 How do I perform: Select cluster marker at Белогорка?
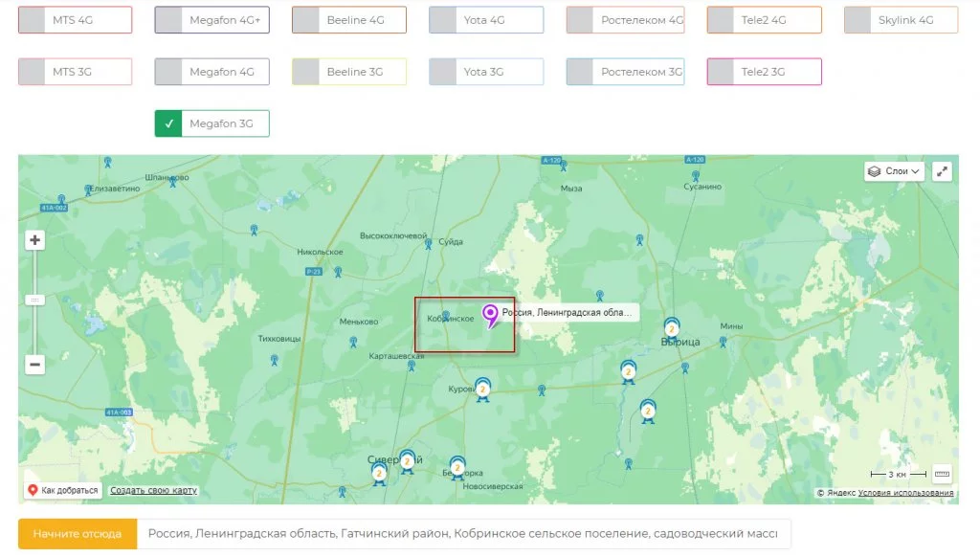click(457, 468)
